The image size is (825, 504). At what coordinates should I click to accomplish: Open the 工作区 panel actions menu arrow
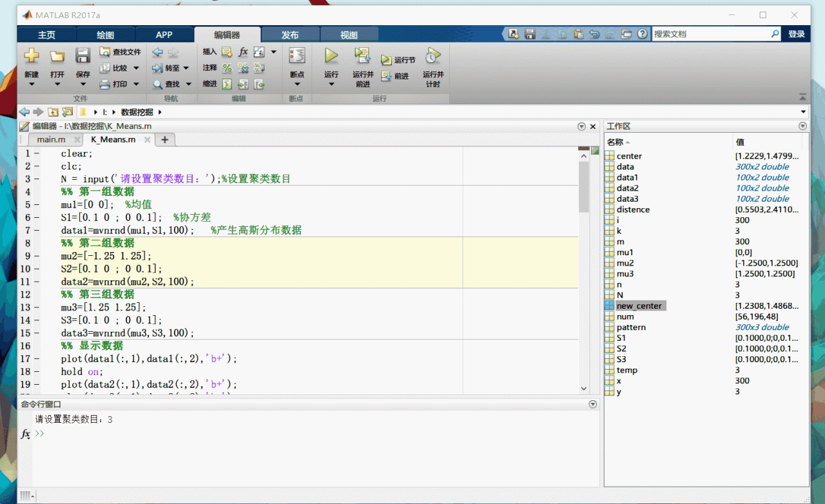point(802,126)
